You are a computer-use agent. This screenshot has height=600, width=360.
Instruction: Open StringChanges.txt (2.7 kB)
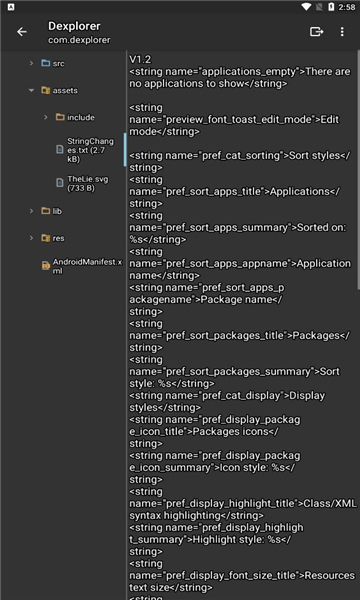(90, 150)
